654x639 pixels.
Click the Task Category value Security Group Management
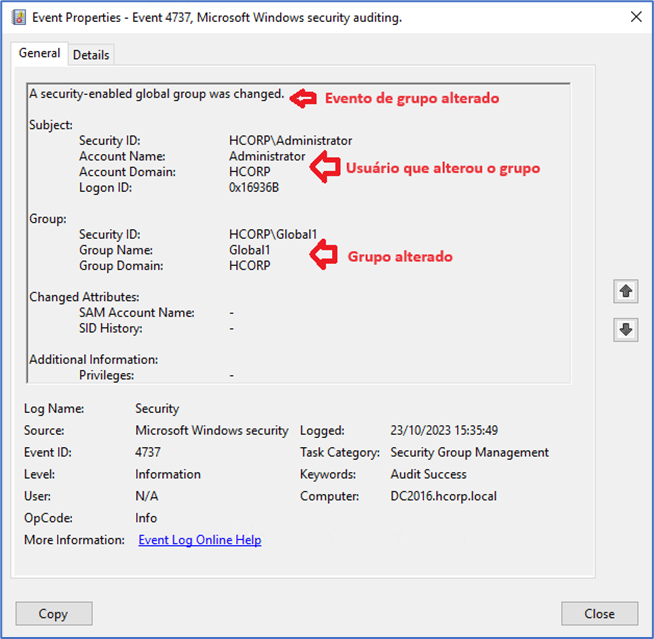click(469, 452)
